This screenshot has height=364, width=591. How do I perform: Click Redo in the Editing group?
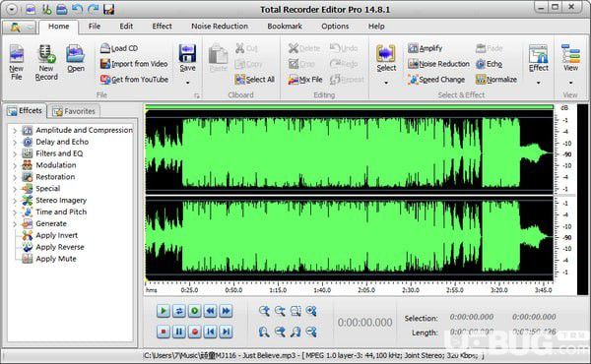(x=344, y=64)
